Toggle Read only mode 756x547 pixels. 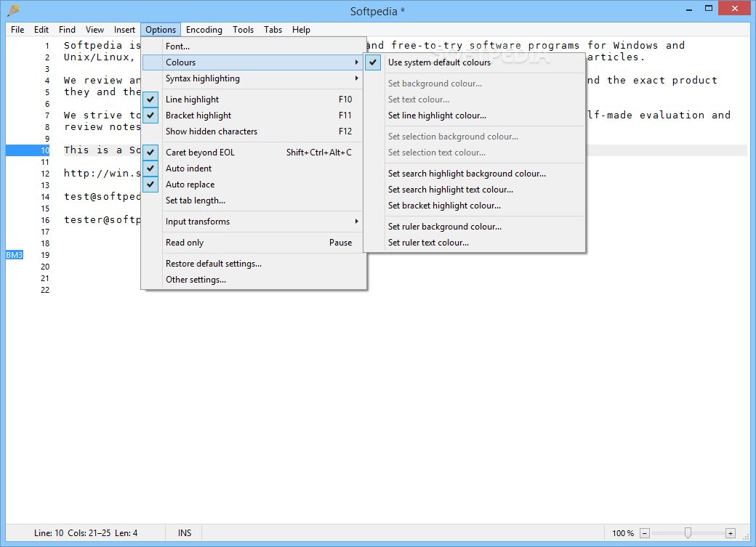[254, 243]
